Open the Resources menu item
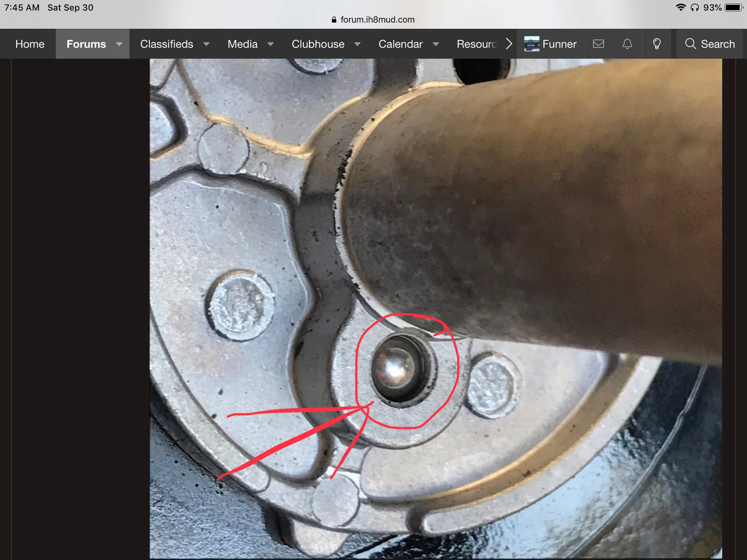747x560 pixels. (x=476, y=44)
